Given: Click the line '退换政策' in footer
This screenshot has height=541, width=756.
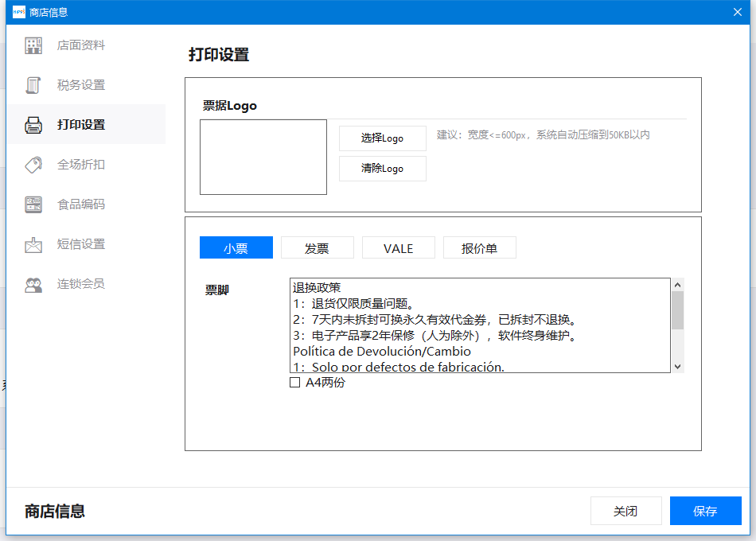Looking at the screenshot, I should [x=317, y=288].
